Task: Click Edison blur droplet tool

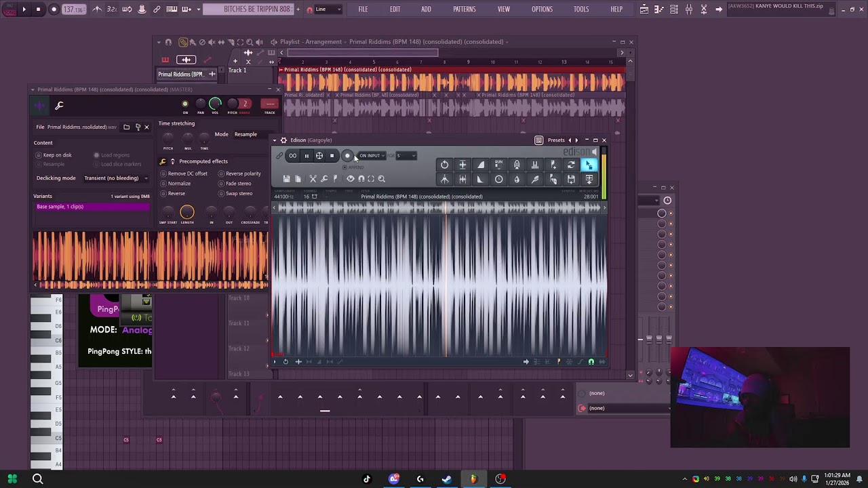Action: tap(517, 179)
